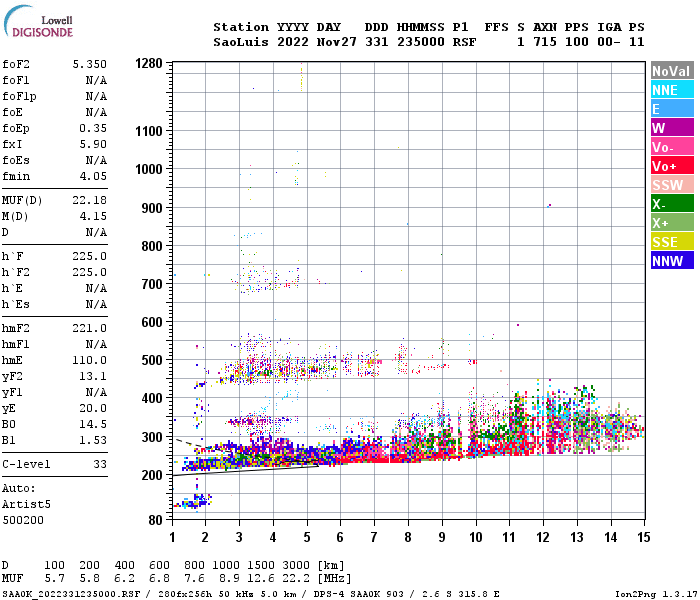Click the SaoLuis station name
The height and width of the screenshot is (600, 700).
241,42
